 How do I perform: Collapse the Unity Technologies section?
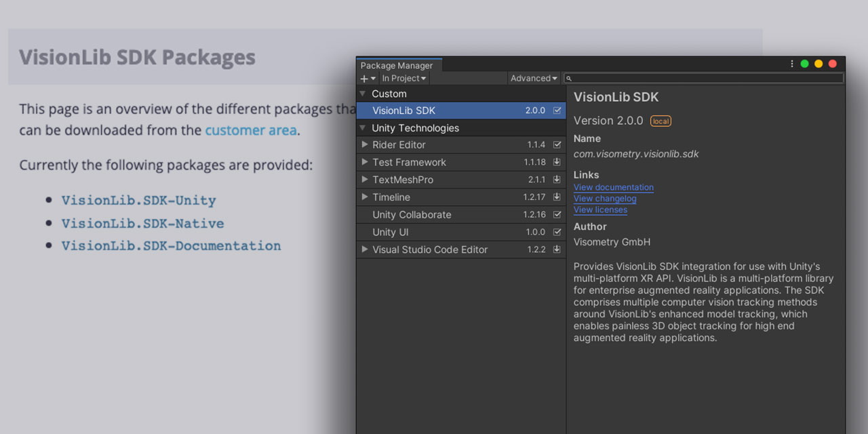(365, 127)
